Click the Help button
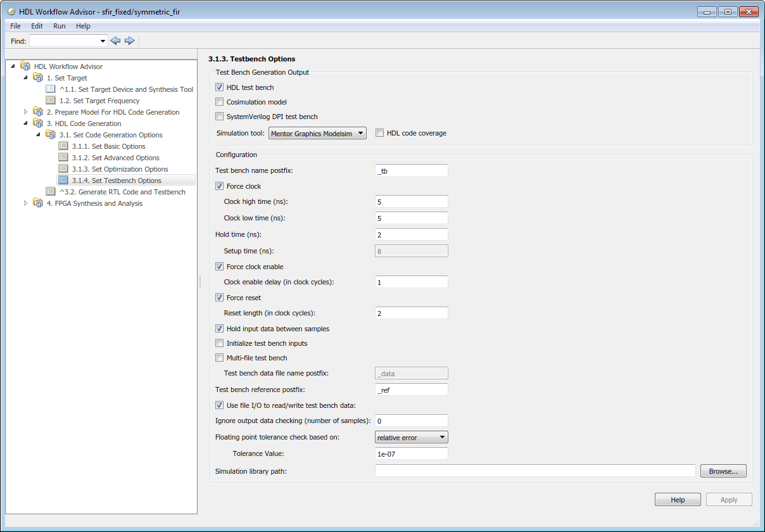 point(678,500)
